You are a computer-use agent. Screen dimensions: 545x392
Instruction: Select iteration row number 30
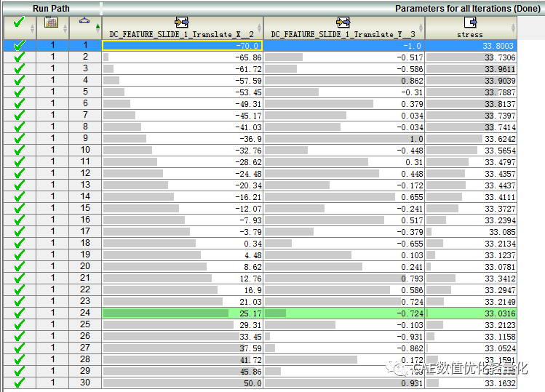85,383
